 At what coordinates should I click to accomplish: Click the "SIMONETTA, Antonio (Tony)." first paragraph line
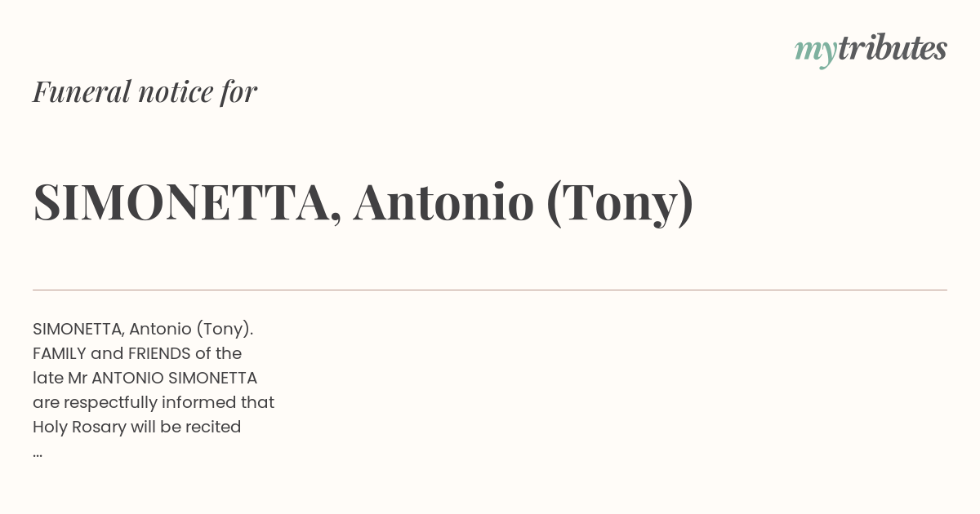tap(143, 329)
